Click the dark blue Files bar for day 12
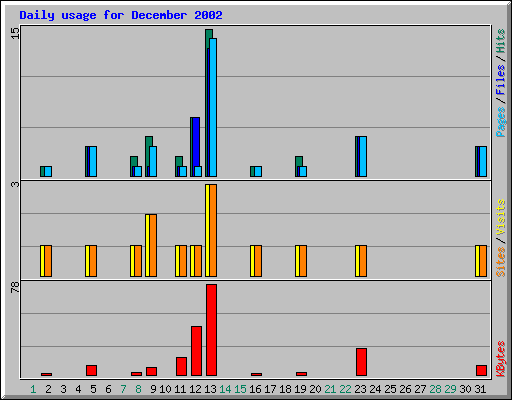 (196, 142)
